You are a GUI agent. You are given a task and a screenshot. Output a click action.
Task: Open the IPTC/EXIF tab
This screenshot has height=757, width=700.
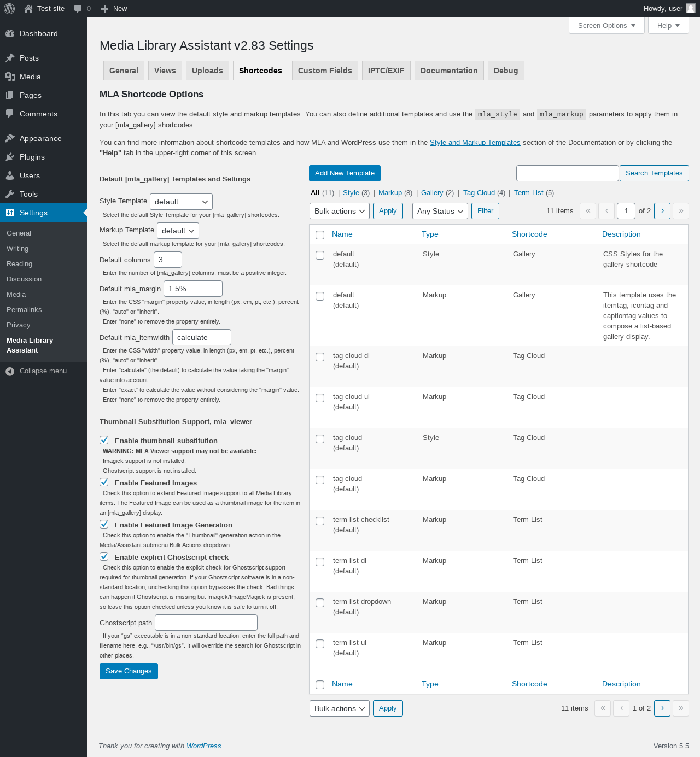pyautogui.click(x=386, y=71)
